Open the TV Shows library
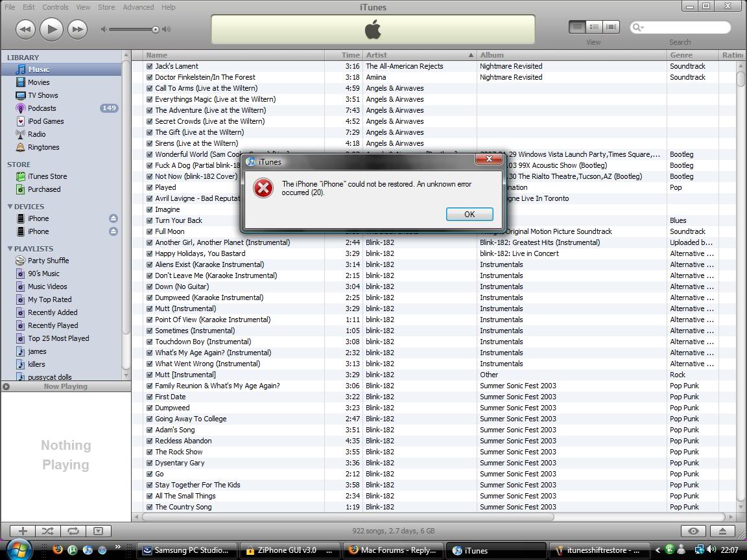Viewport: 747px width, 560px height. pyautogui.click(x=42, y=95)
